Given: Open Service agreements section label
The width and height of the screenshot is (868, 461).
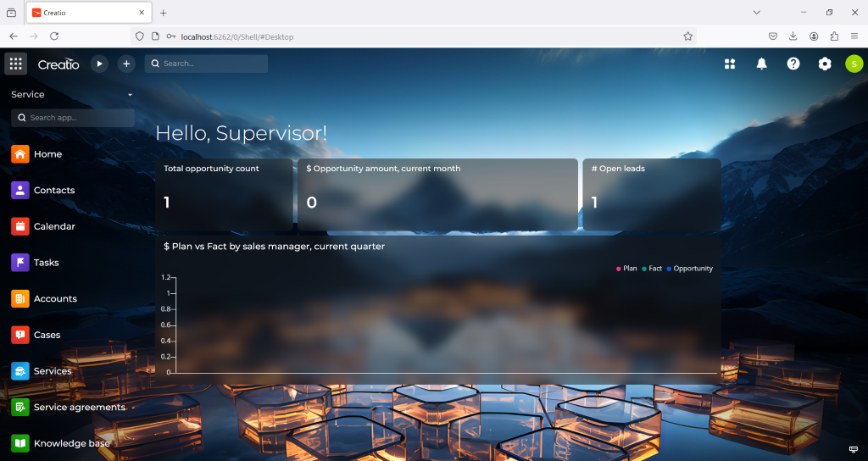Looking at the screenshot, I should click(80, 408).
